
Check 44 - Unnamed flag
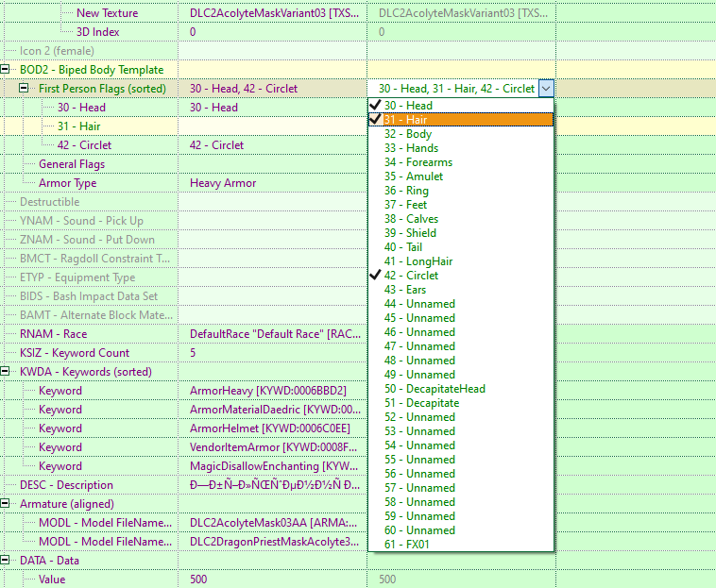coord(461,303)
